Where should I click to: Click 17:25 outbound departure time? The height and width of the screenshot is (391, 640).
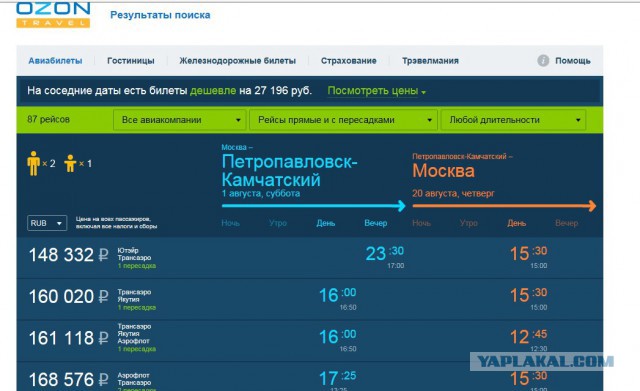coord(338,378)
